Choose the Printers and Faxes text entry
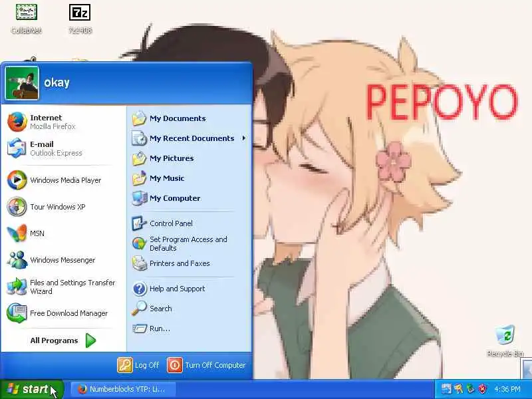 (x=180, y=263)
